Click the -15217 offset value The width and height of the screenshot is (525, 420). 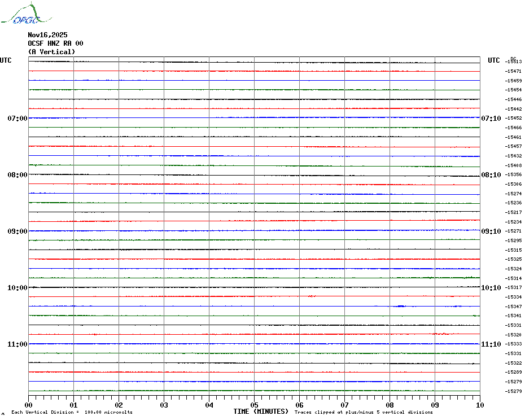[x=514, y=212]
